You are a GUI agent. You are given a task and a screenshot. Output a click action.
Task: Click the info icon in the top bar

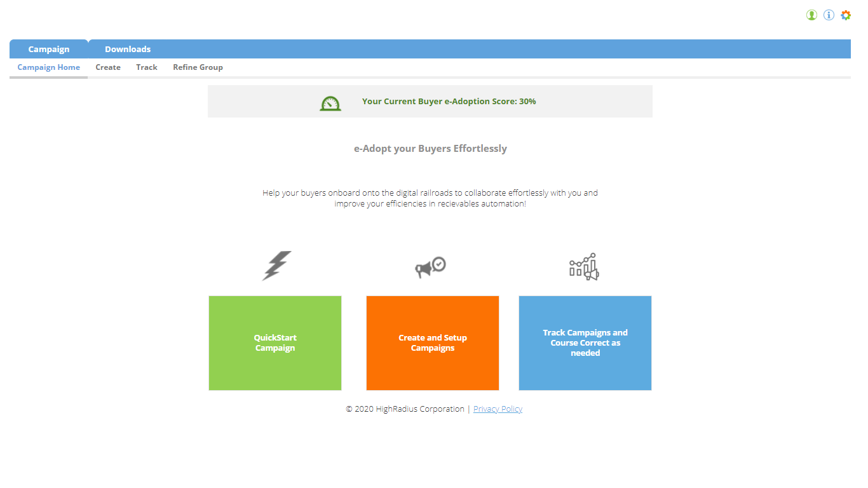[829, 15]
